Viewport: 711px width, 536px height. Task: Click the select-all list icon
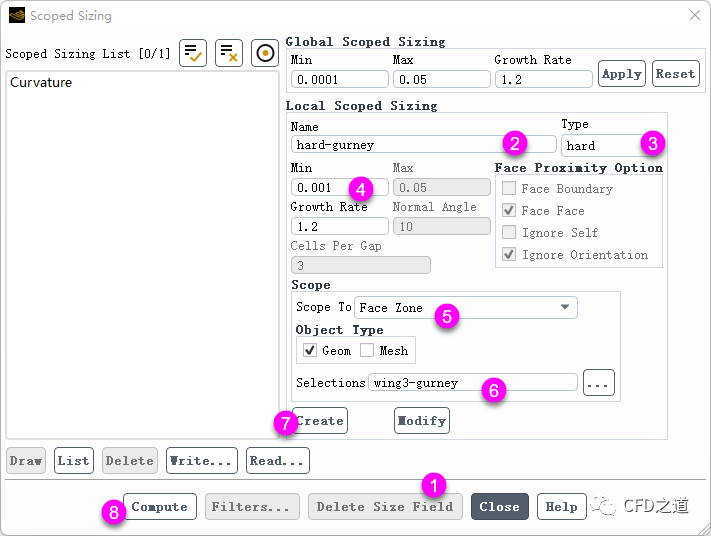(193, 53)
